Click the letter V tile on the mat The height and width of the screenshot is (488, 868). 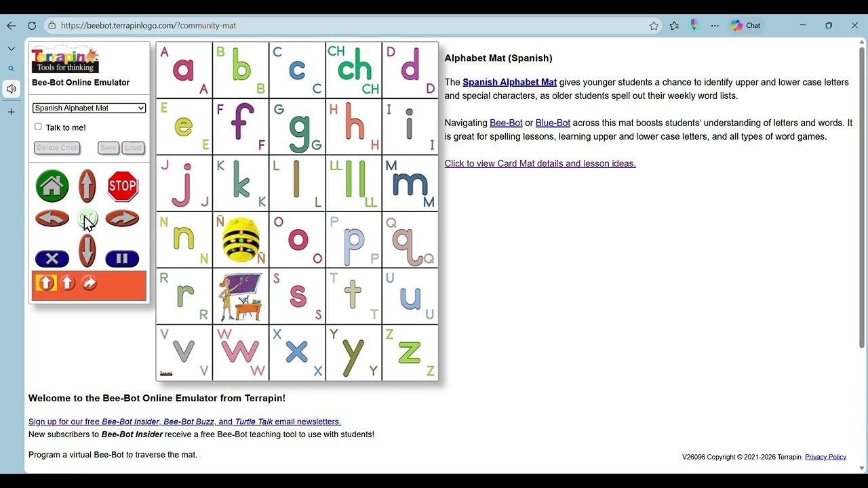(184, 352)
